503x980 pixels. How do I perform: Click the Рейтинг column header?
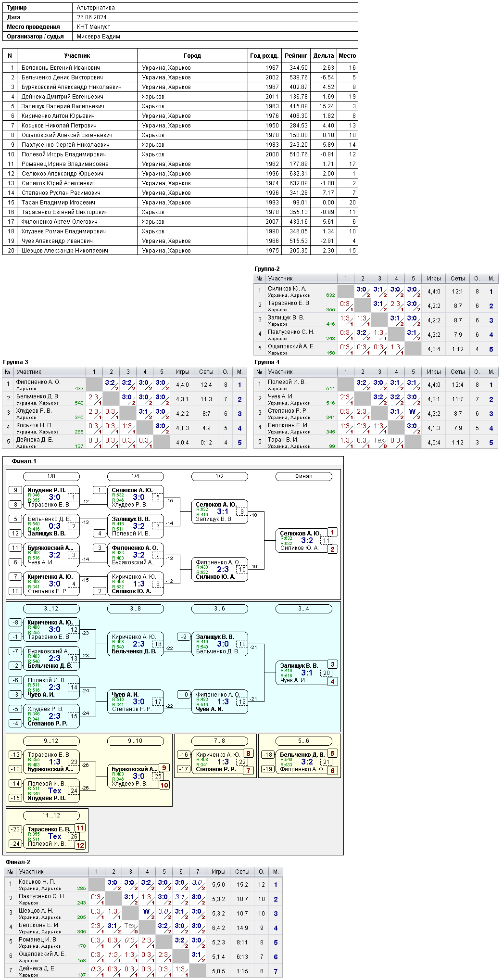(296, 56)
